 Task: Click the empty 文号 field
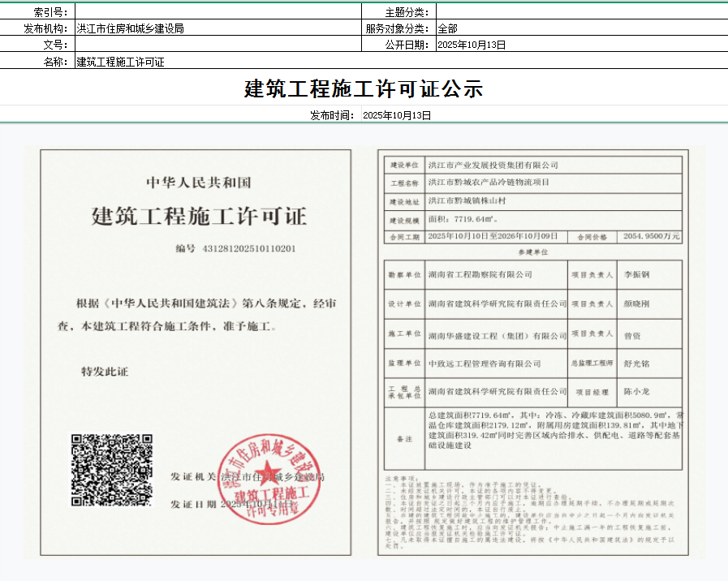(x=218, y=45)
